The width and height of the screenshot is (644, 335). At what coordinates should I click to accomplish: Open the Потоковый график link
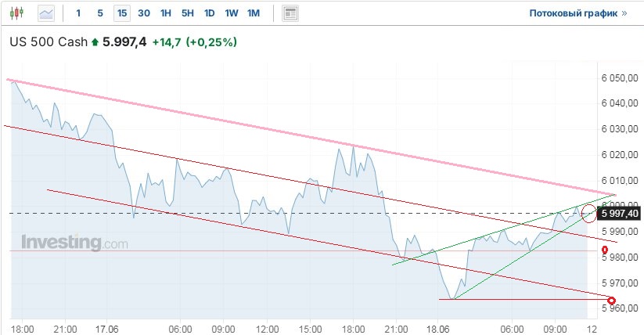coord(578,13)
